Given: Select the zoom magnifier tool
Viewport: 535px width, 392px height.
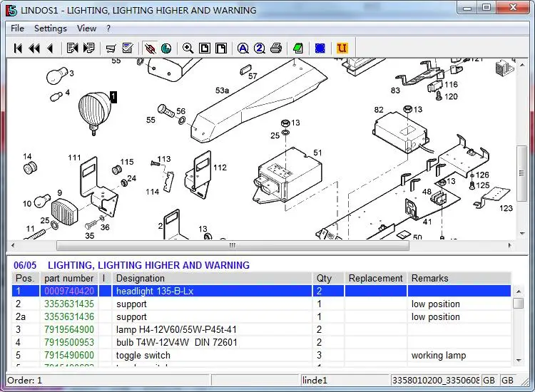Looking at the screenshot, I should pyautogui.click(x=188, y=48).
